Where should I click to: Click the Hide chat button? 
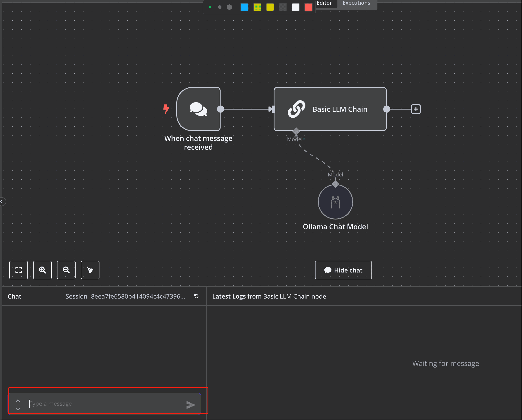(x=343, y=270)
